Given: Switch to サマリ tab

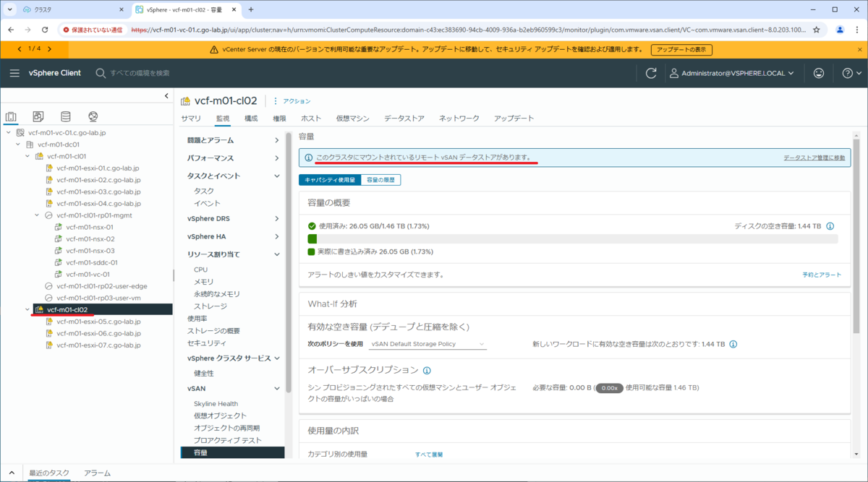Looking at the screenshot, I should (191, 118).
